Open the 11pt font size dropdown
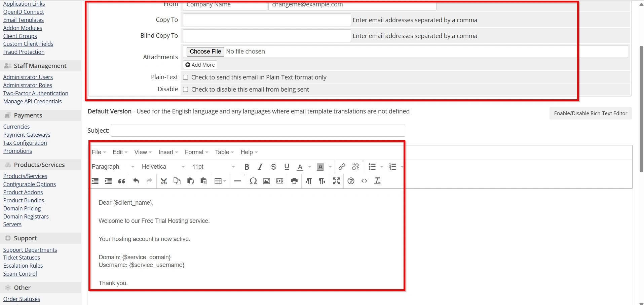The image size is (644, 305). (x=214, y=167)
